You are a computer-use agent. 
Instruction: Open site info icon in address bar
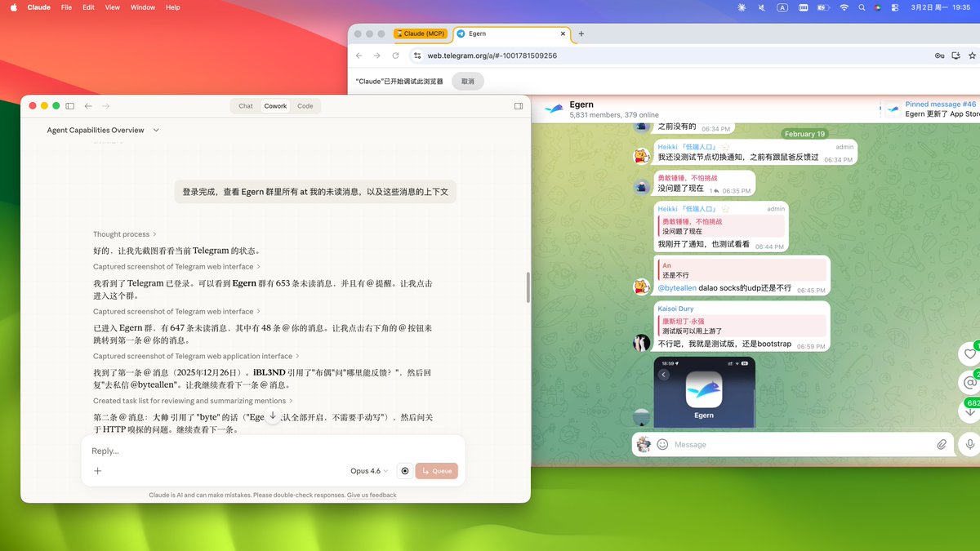click(417, 56)
